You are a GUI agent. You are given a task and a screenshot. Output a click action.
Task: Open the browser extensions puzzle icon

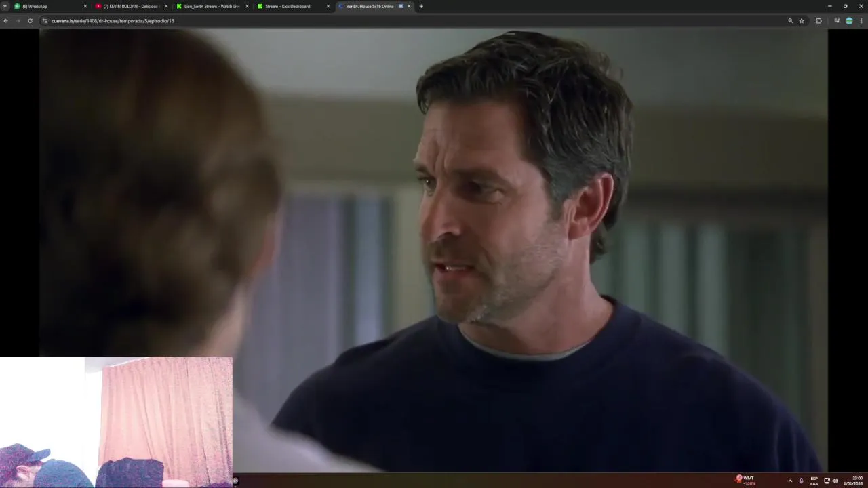(818, 21)
